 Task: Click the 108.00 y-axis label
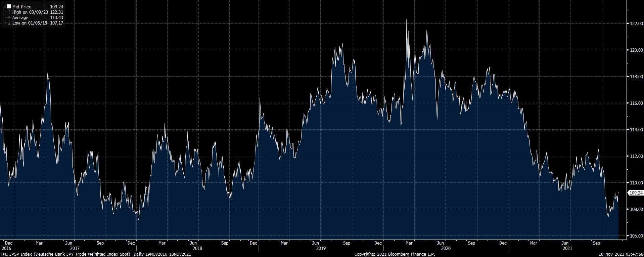636,209
